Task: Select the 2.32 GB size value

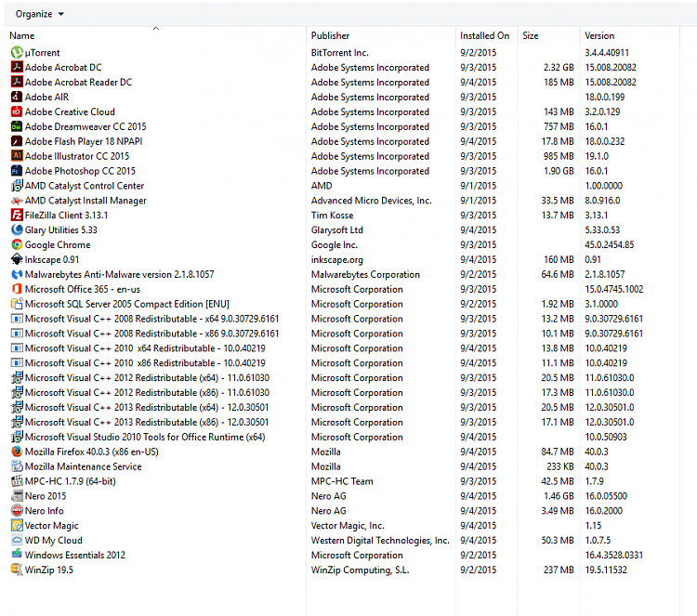Action: (x=559, y=67)
